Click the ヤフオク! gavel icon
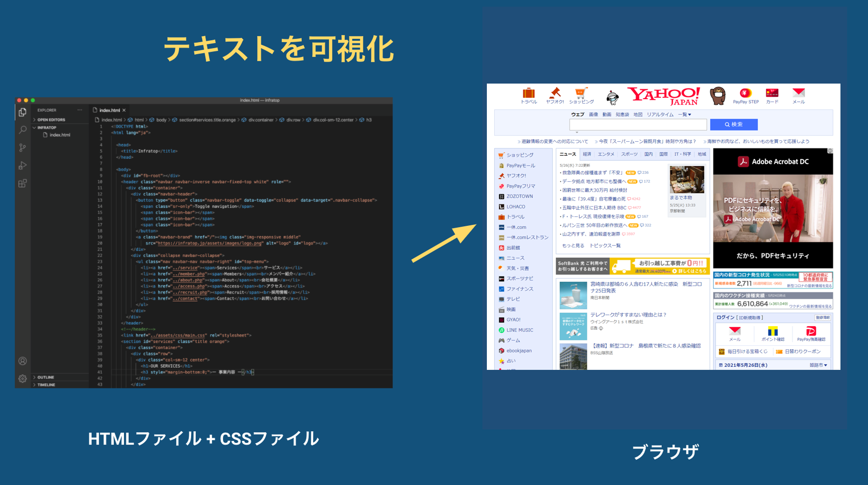Viewport: 868px width, 485px height. pyautogui.click(x=554, y=93)
